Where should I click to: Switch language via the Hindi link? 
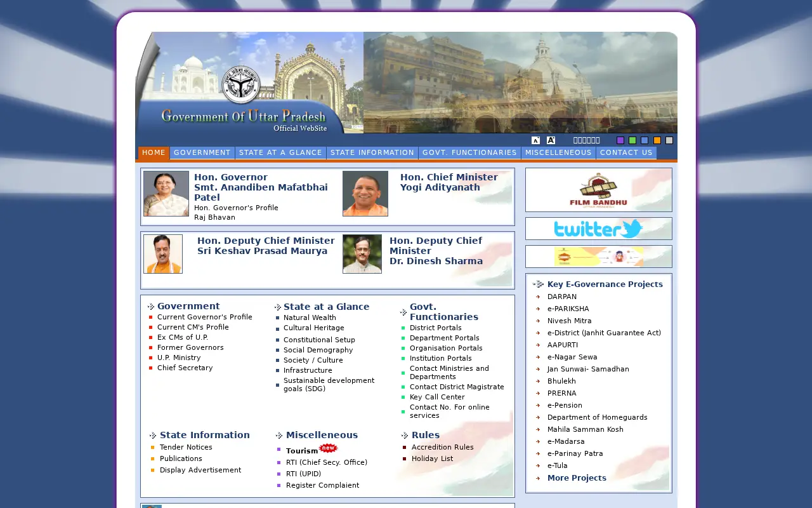(x=586, y=140)
